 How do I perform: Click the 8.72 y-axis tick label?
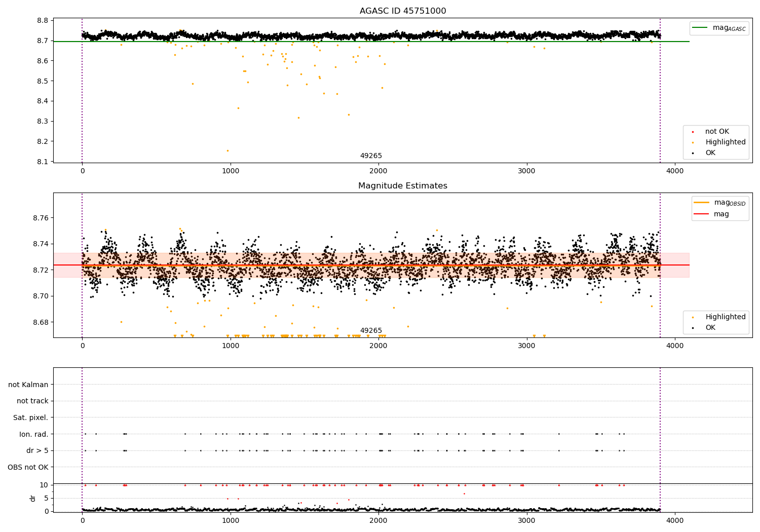point(41,270)
